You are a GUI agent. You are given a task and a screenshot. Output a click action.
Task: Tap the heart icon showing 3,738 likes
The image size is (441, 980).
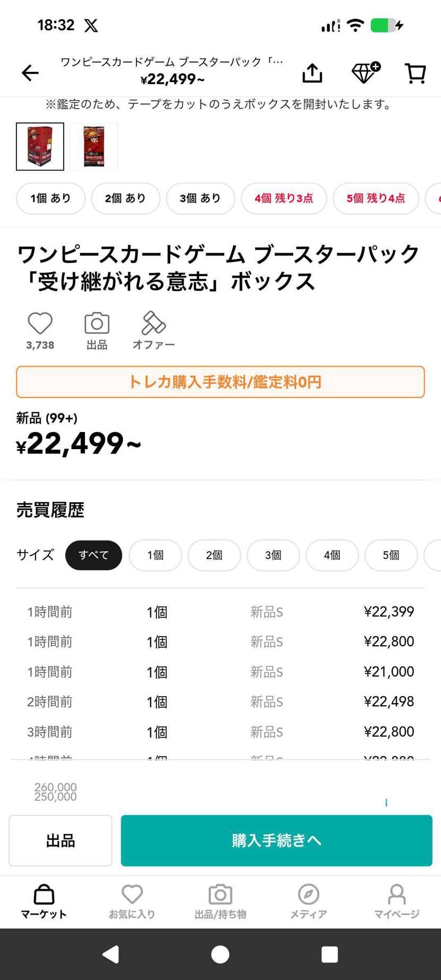click(x=39, y=323)
